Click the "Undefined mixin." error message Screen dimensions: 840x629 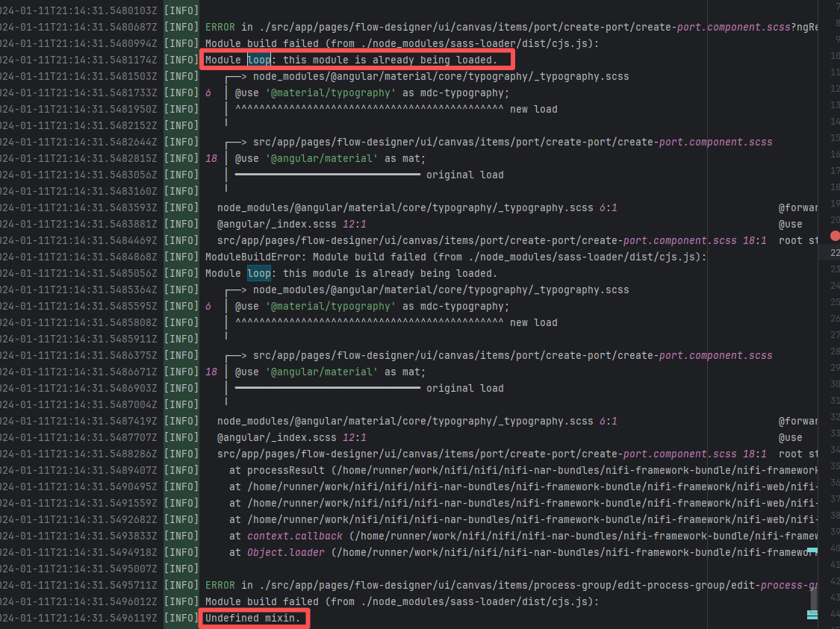point(253,618)
